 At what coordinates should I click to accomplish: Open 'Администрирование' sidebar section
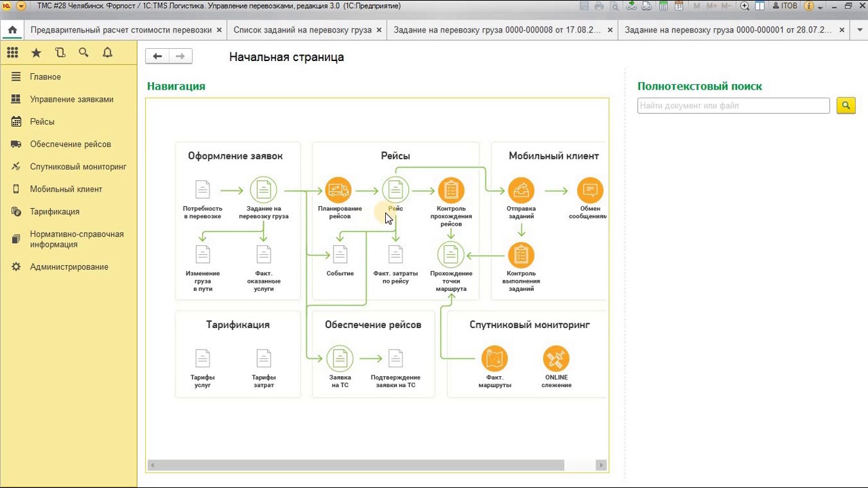(x=68, y=266)
